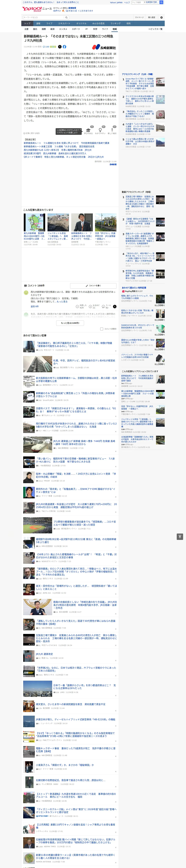Screen dimensions: 186x868
Task: Click the 学びがある reaction icon
Action: point(89,130)
